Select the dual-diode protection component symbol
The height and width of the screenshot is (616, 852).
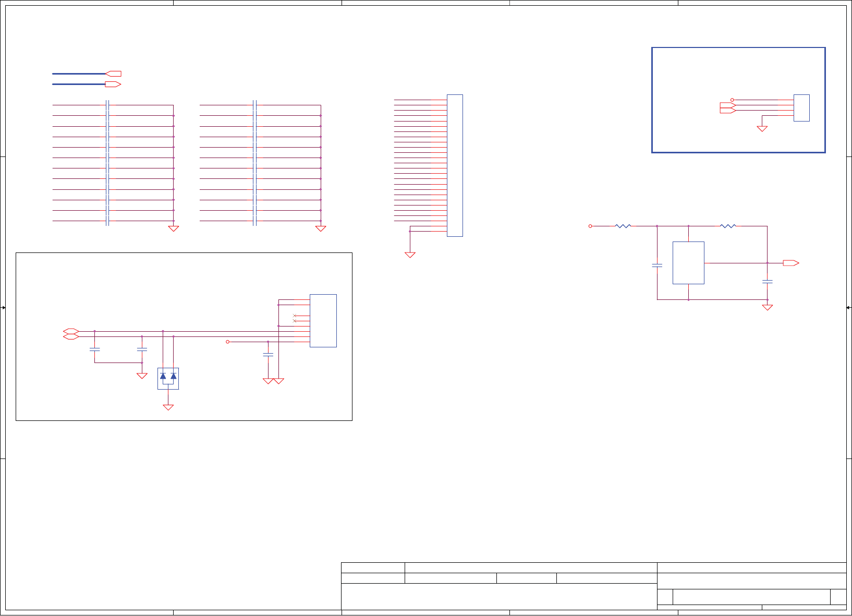point(168,379)
